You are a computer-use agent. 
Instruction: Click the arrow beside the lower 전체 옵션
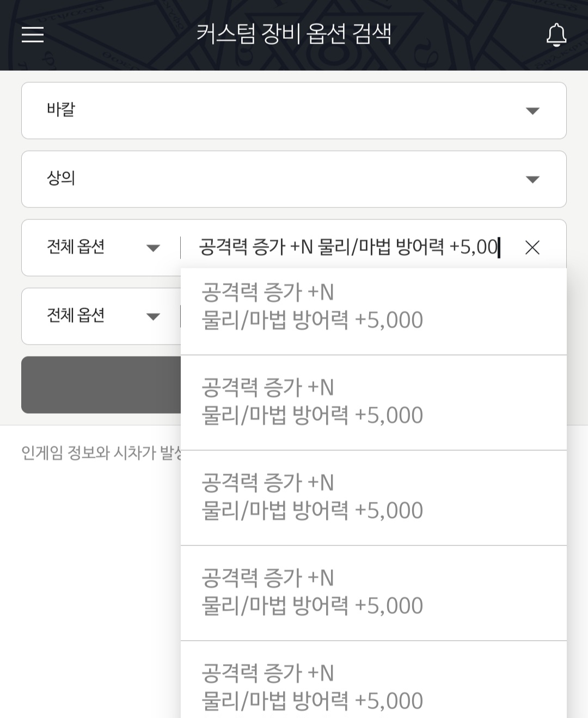pyautogui.click(x=153, y=317)
